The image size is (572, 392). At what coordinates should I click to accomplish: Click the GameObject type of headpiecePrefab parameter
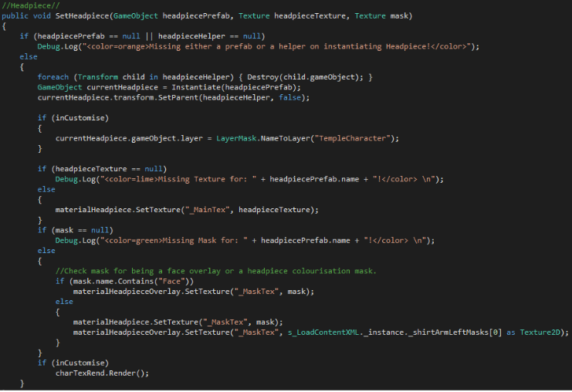click(x=136, y=15)
